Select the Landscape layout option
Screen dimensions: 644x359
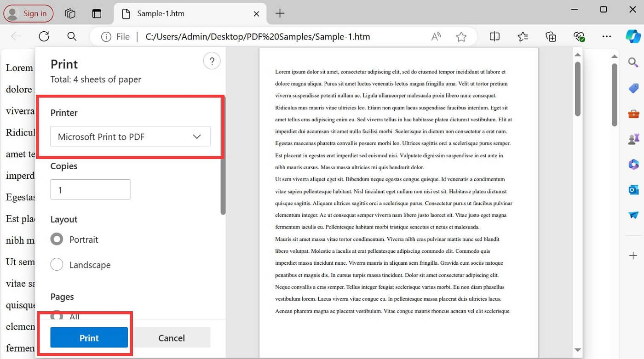point(57,264)
